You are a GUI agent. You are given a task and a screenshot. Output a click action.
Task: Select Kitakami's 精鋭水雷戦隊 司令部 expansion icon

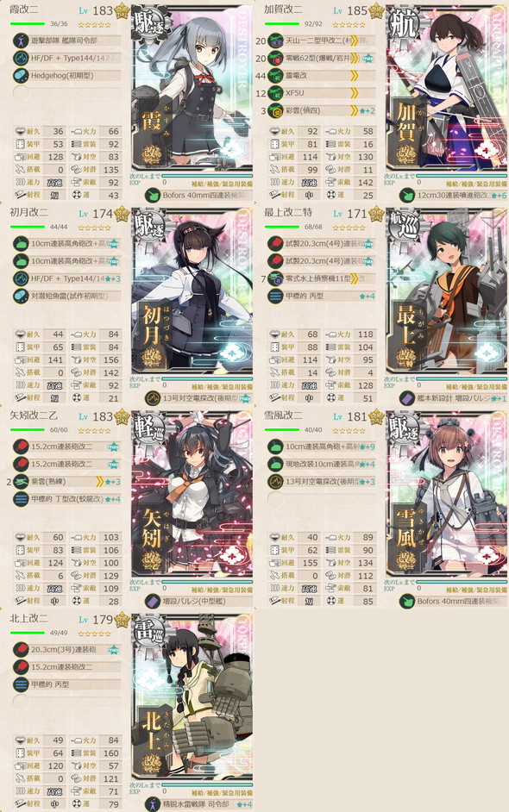(x=153, y=804)
